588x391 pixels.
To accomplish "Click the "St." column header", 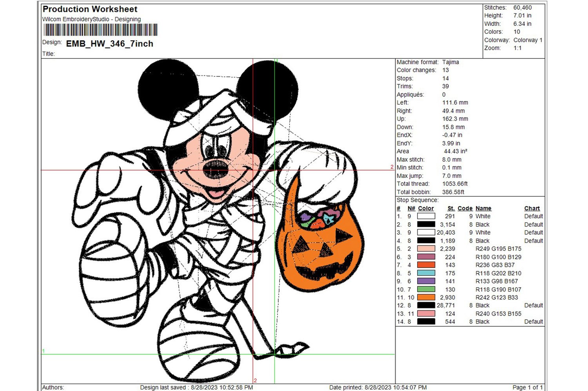I will tap(451, 208).
